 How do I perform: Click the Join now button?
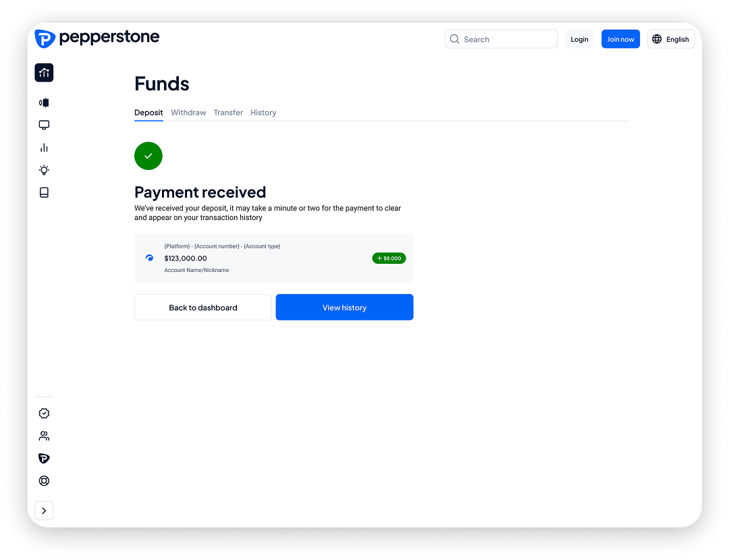click(621, 39)
